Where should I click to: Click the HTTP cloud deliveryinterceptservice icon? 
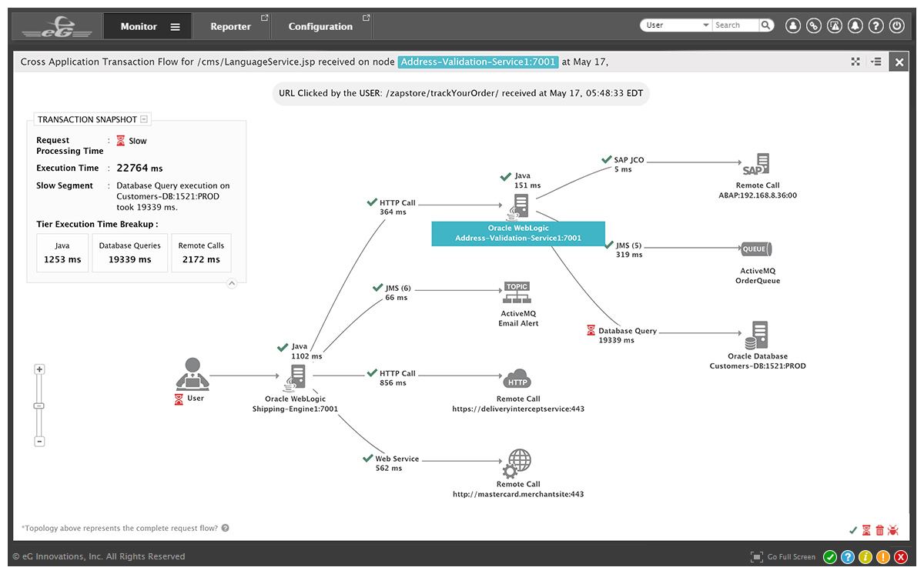[x=517, y=380]
